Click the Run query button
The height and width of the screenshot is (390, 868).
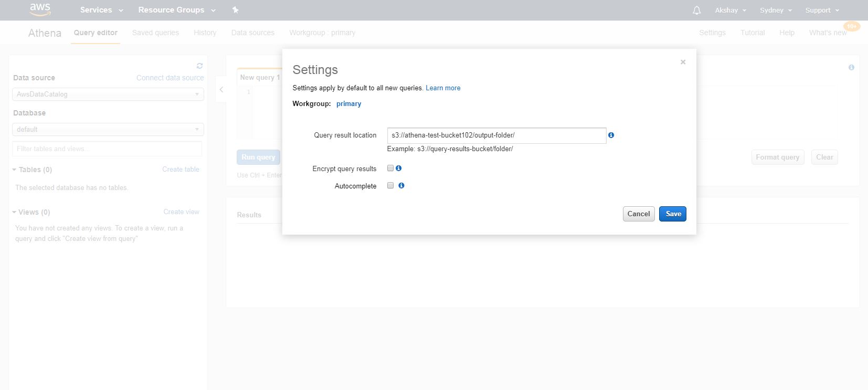click(258, 157)
